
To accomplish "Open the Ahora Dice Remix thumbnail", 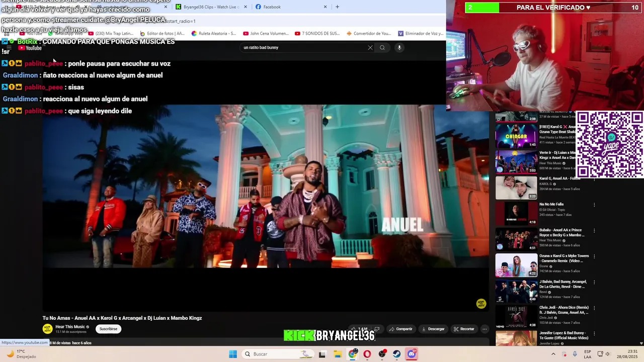I will [x=516, y=316].
